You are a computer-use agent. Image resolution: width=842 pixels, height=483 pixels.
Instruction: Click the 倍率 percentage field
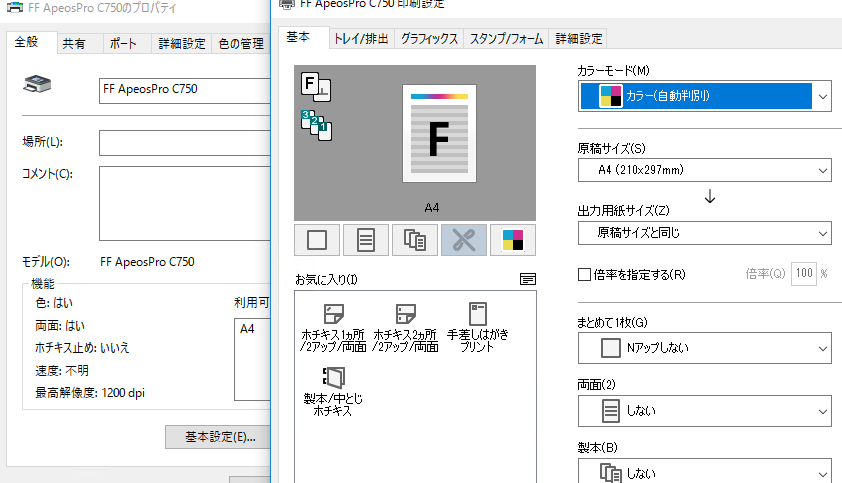pos(803,273)
